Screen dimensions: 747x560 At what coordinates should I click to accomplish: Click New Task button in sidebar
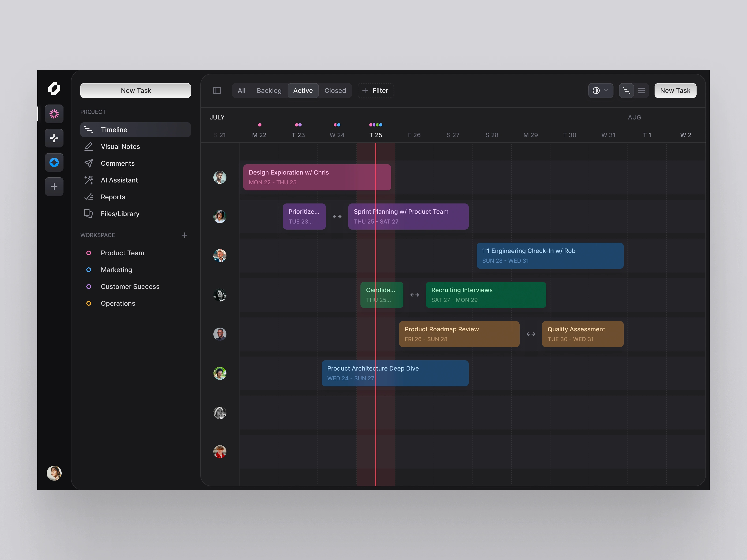coord(135,91)
